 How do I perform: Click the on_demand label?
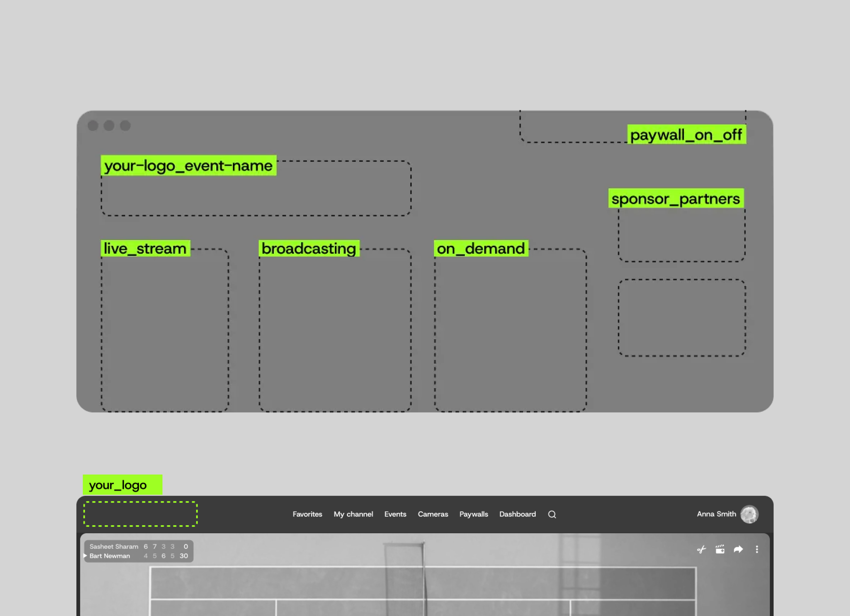pos(481,248)
